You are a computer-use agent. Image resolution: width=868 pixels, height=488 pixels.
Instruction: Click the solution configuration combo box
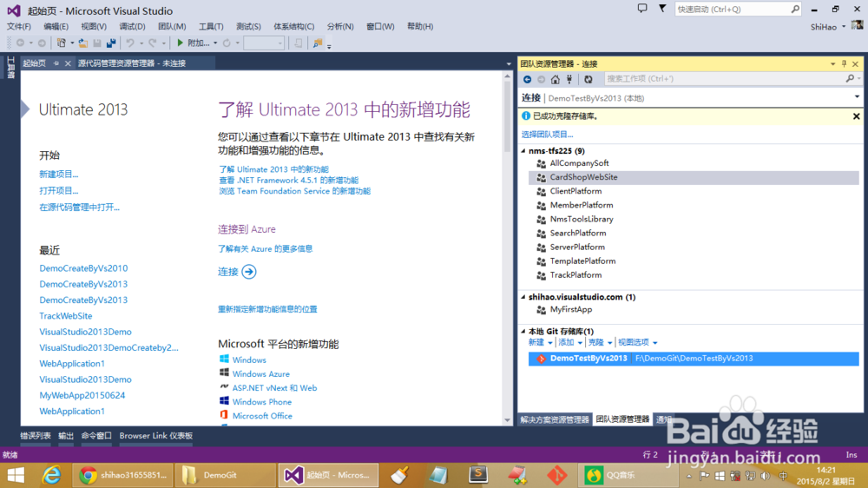(x=264, y=43)
